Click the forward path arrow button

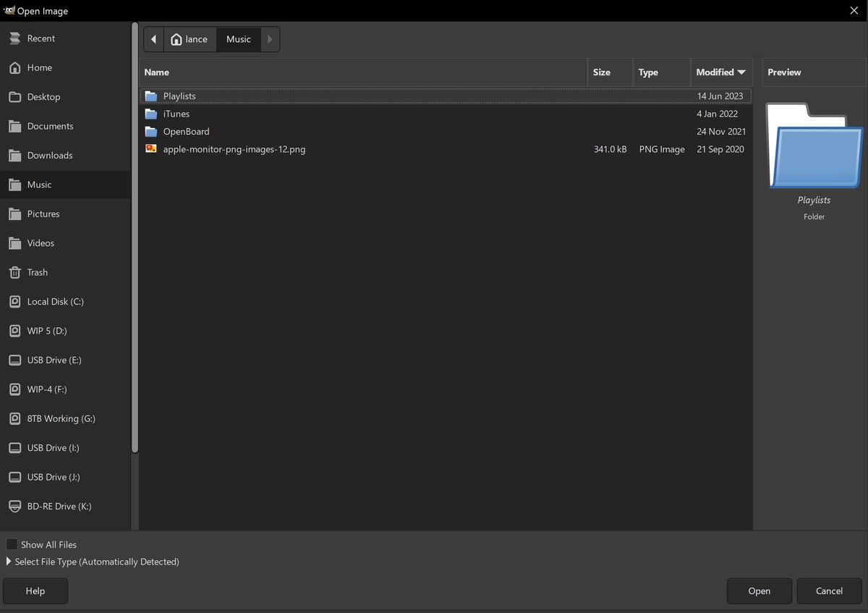tap(270, 39)
